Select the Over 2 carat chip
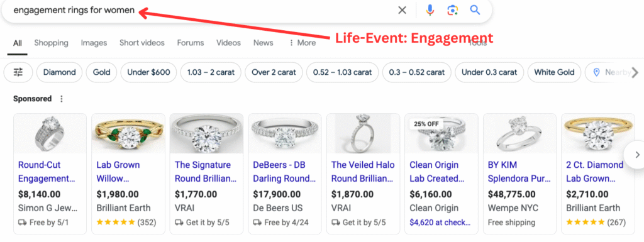The image size is (644, 242). coord(274,73)
